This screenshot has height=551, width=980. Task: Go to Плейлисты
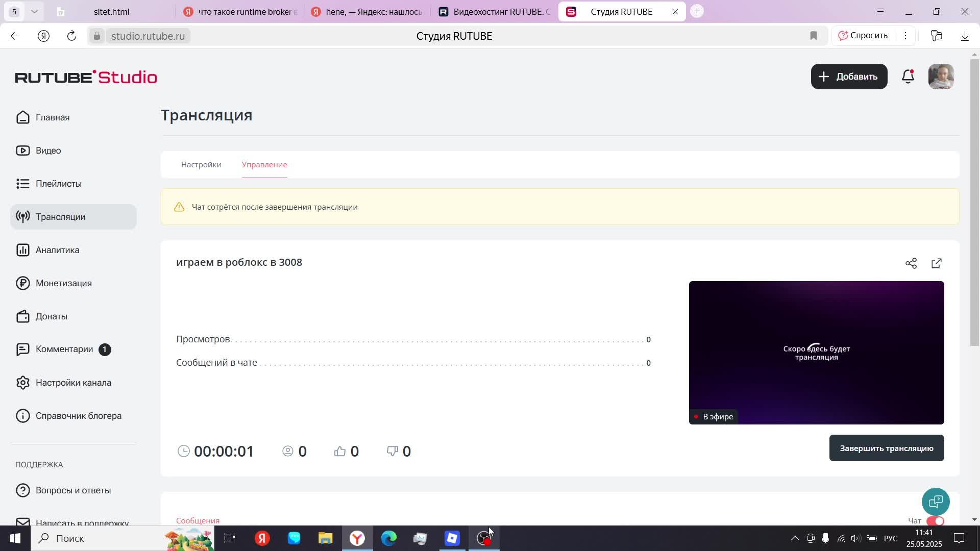pyautogui.click(x=73, y=184)
